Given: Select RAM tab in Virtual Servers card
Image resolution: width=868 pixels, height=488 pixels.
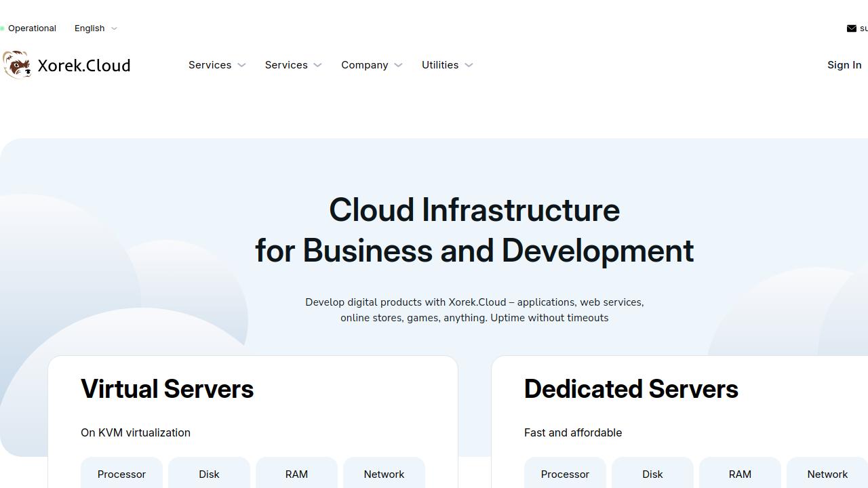Looking at the screenshot, I should point(296,473).
